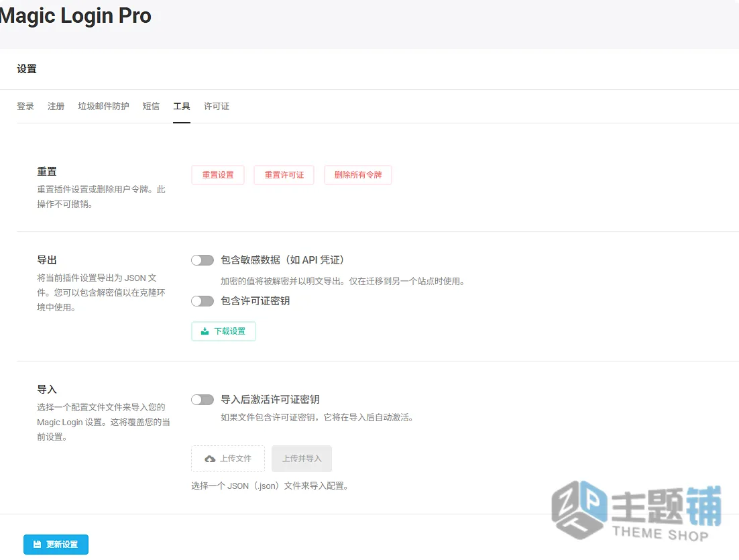The height and width of the screenshot is (560, 739).
Task: Click the 选择一个 JSON 文件 hint text
Action: (270, 486)
